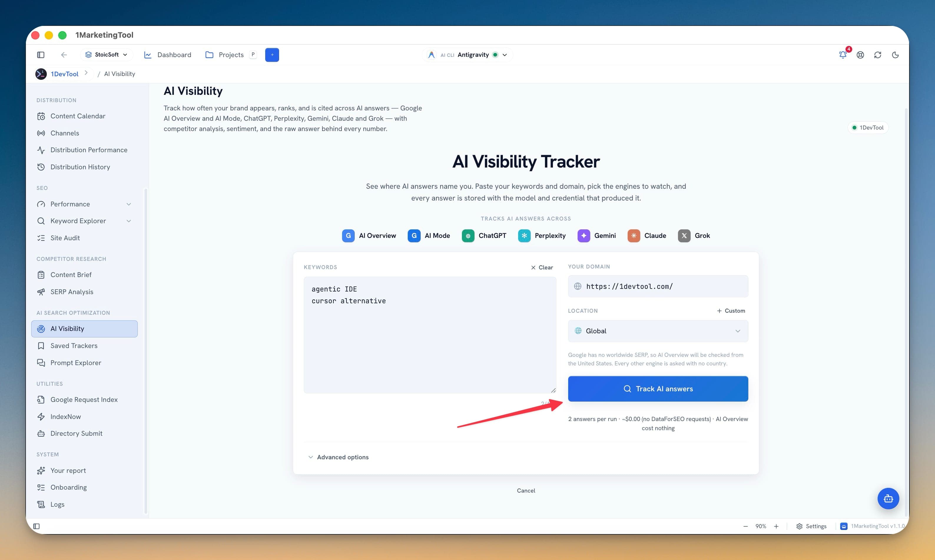The width and height of the screenshot is (935, 560).
Task: Click the Directory Submit icon
Action: point(41,434)
